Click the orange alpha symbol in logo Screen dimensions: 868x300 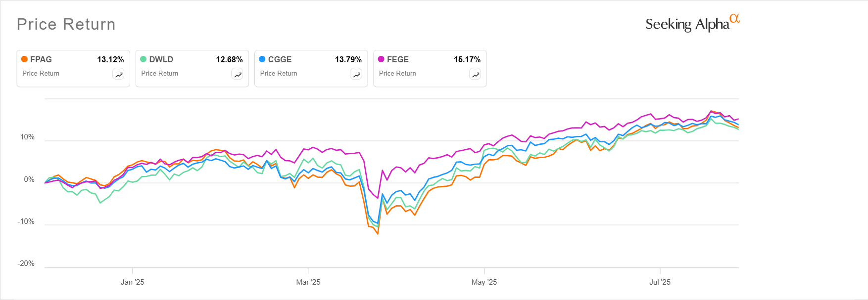[x=734, y=19]
